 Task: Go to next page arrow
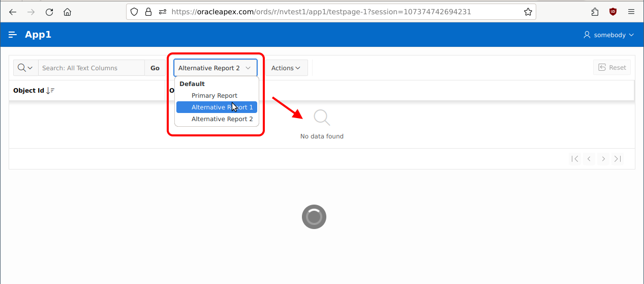click(x=603, y=159)
